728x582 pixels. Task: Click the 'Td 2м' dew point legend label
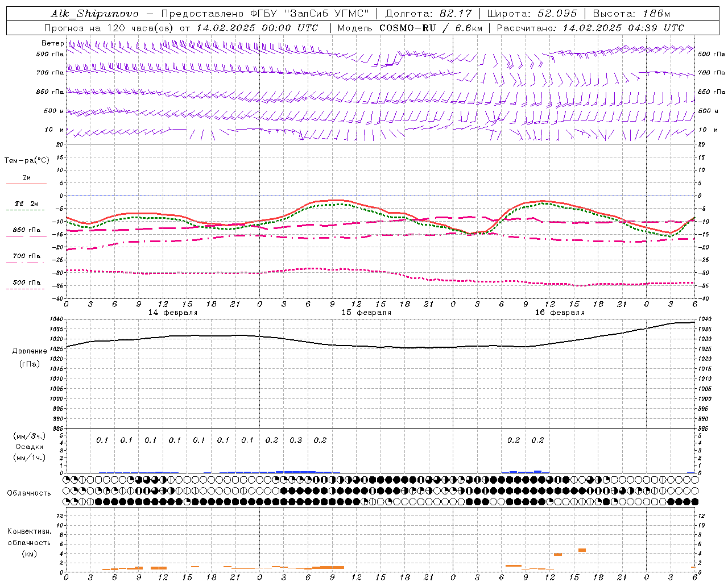(26, 203)
